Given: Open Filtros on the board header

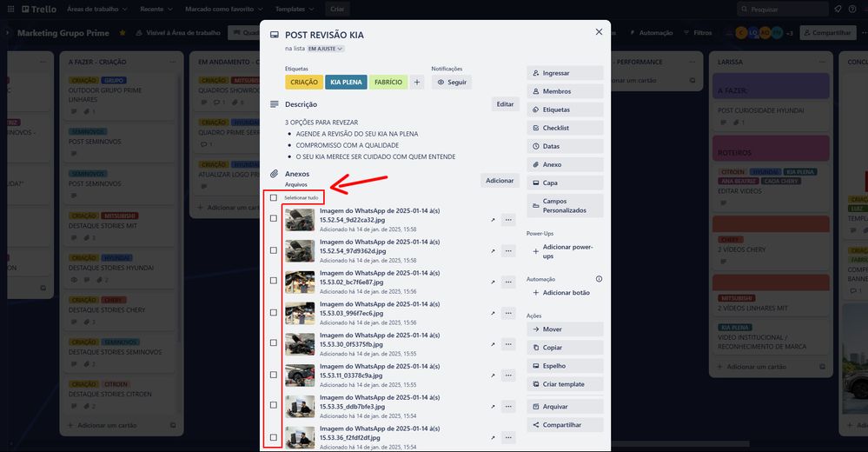Looking at the screenshot, I should [698, 33].
